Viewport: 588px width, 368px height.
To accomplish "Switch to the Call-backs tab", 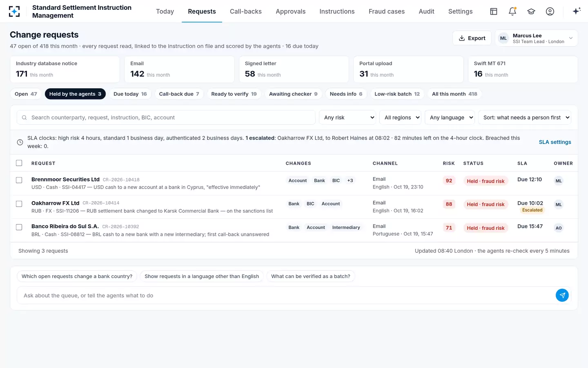I will (x=246, y=11).
